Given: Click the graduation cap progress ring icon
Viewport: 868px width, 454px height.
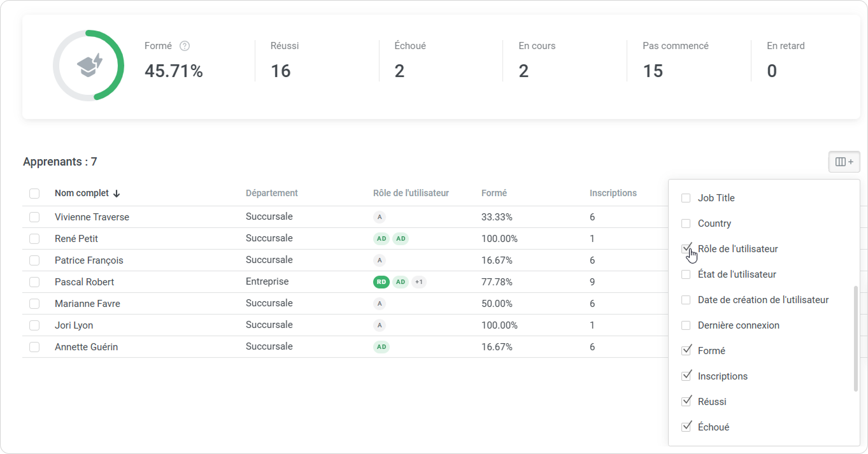Looking at the screenshot, I should coord(89,65).
